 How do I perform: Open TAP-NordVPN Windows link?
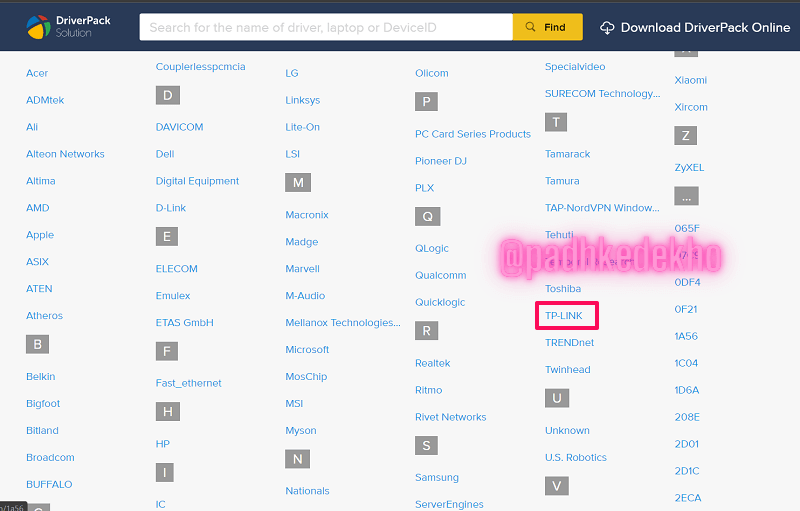coord(602,208)
